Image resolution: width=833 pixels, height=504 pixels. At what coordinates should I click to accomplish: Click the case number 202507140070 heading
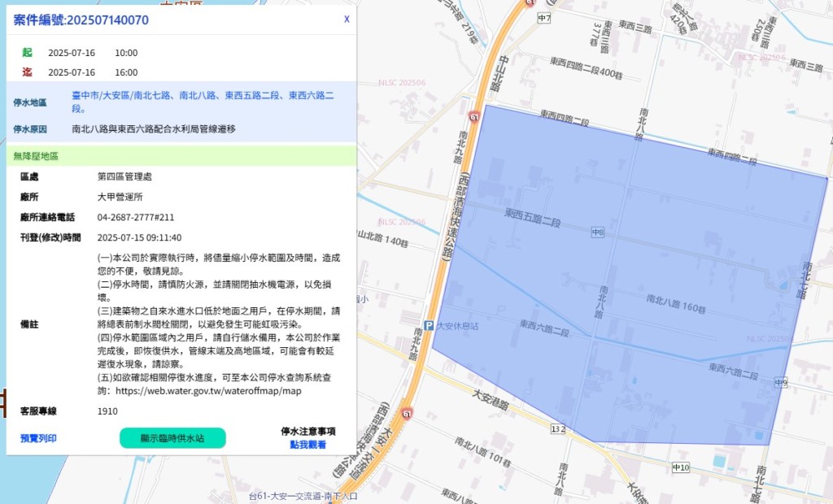point(81,20)
